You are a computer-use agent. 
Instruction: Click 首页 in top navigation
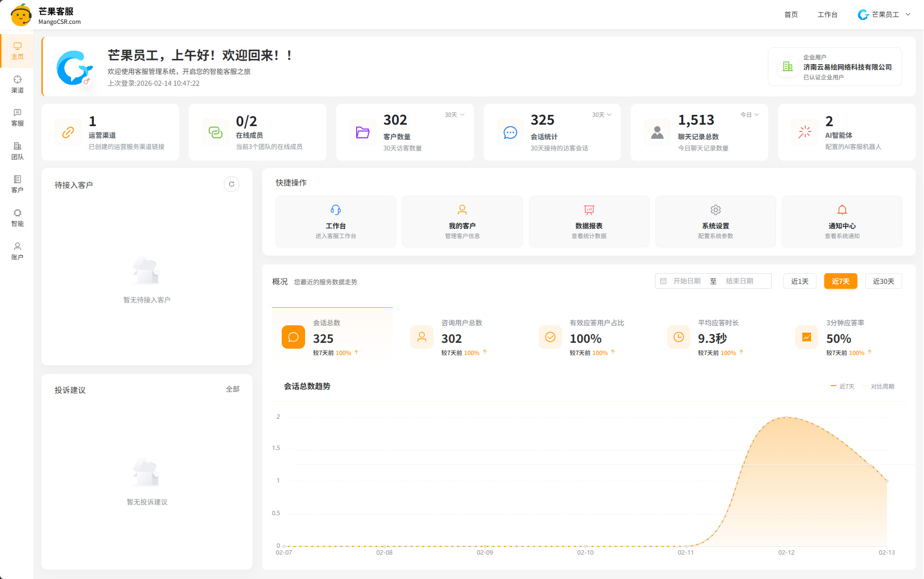click(x=791, y=15)
